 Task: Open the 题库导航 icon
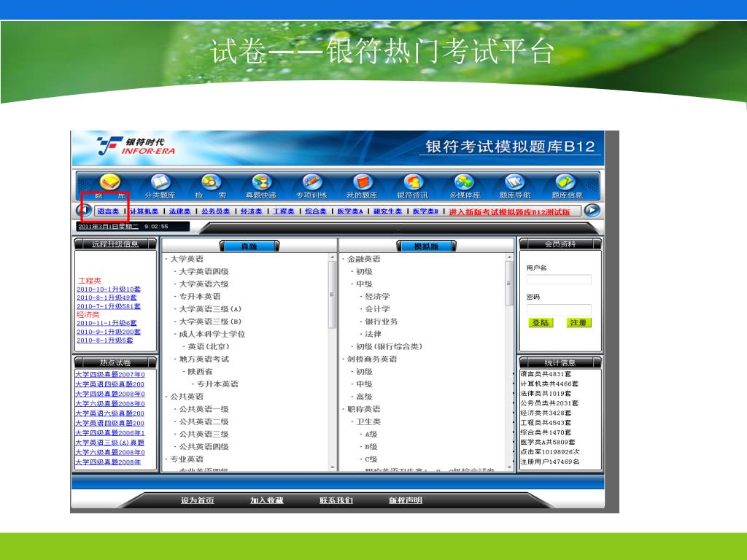pyautogui.click(x=514, y=182)
